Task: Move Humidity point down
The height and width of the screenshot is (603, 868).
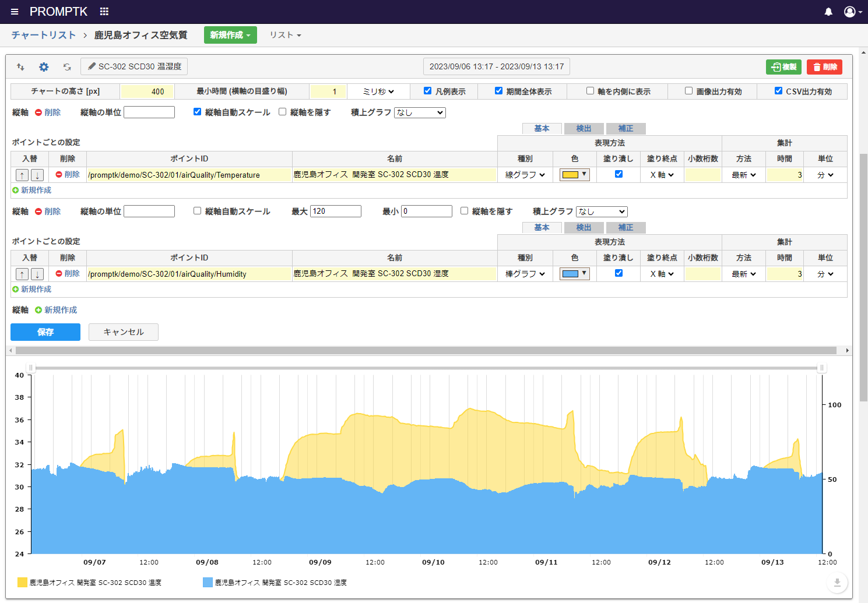Action: (x=37, y=274)
